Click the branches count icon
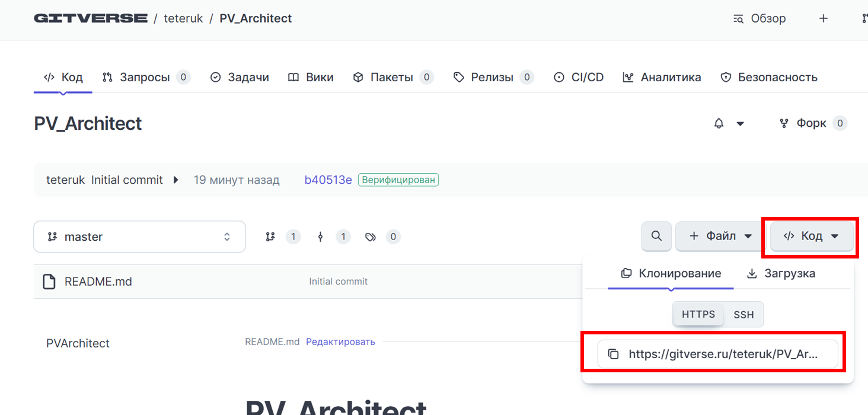Viewport: 868px width, 415px height. pyautogui.click(x=270, y=237)
